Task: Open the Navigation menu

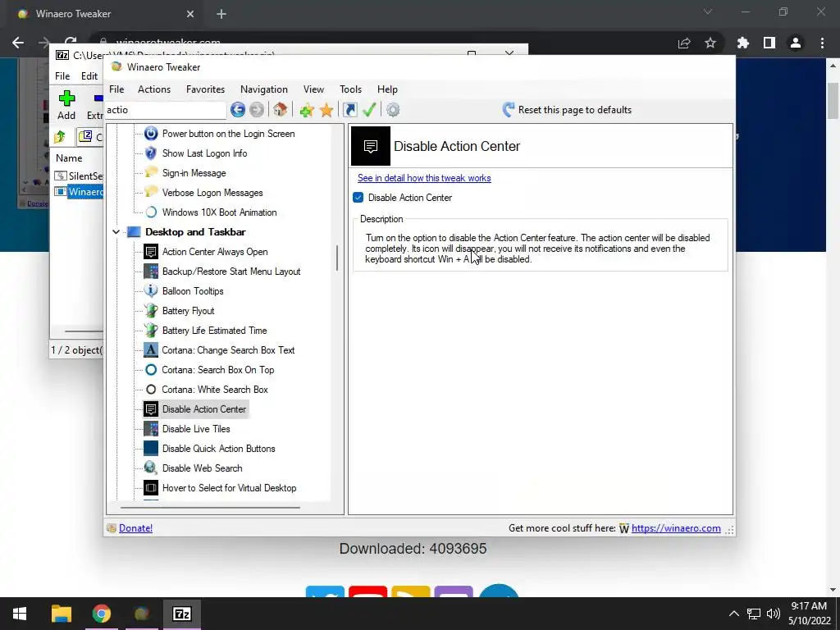Action: click(263, 89)
